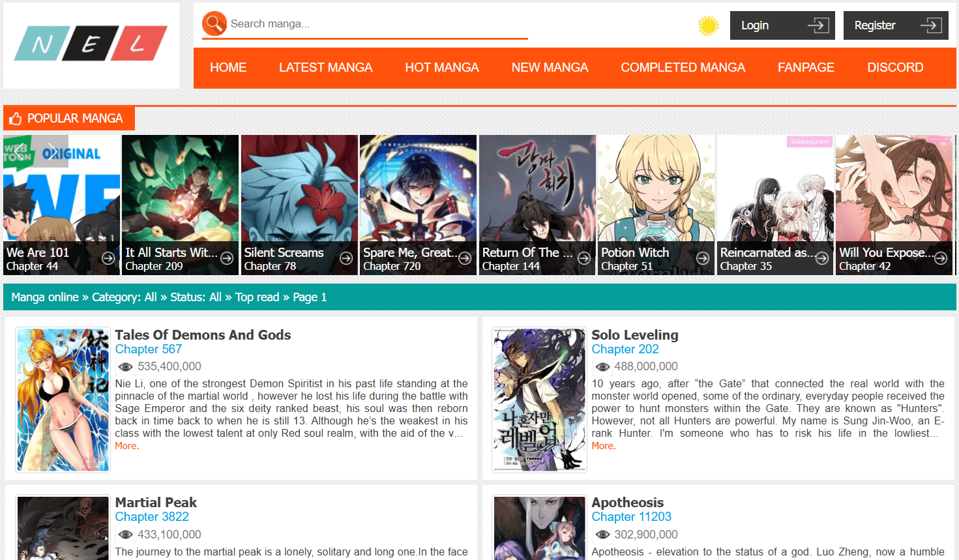Click the thumbs-up icon beside Popular Manga
The width and height of the screenshot is (959, 560).
16,119
